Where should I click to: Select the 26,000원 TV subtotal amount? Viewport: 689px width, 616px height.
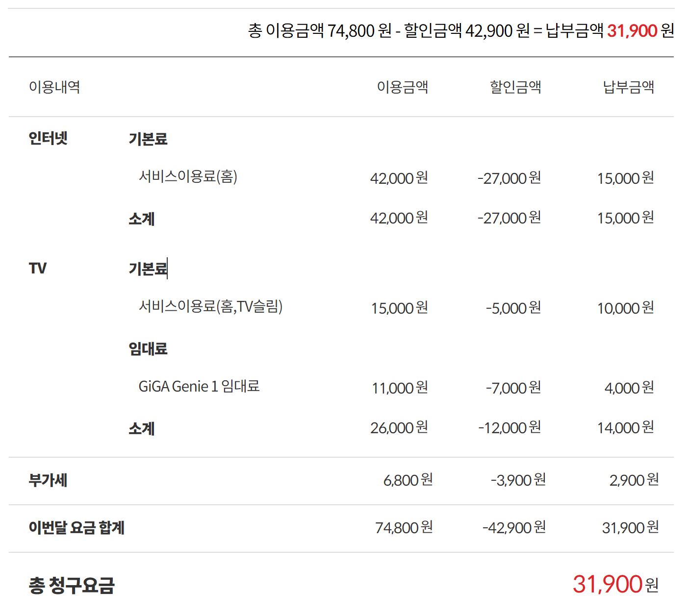tap(399, 428)
